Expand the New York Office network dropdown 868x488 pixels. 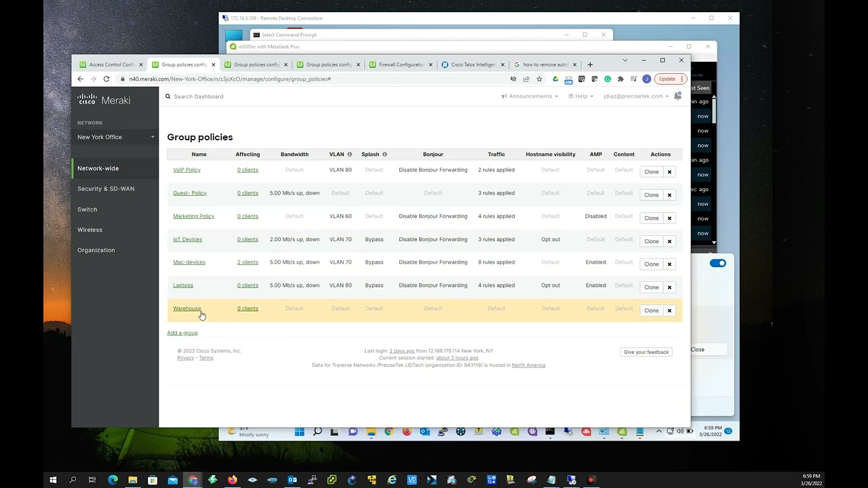pos(115,137)
